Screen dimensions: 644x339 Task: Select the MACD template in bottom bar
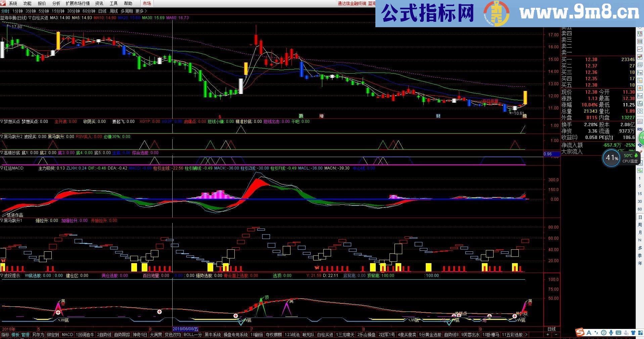click(67, 335)
